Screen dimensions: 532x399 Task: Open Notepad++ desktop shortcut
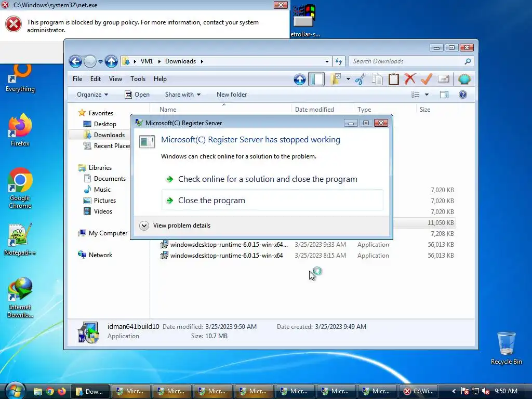(20, 240)
